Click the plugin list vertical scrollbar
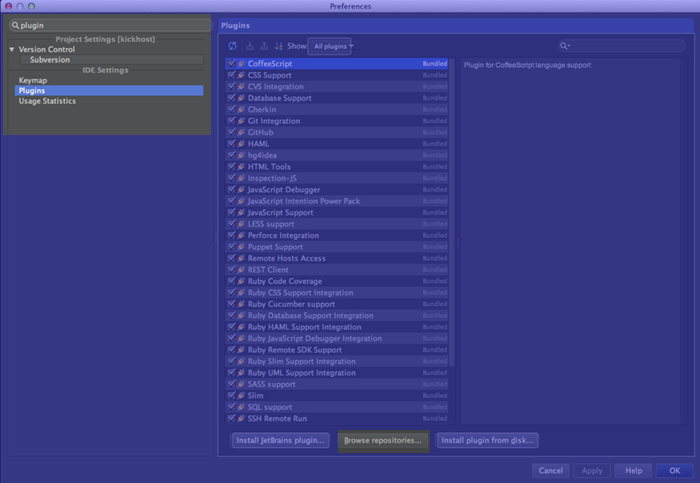700x483 pixels. [451, 212]
